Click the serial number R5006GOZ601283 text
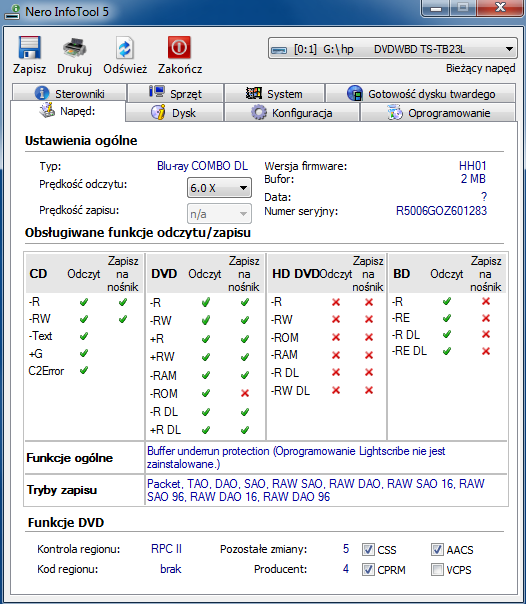The image size is (526, 604). click(441, 211)
